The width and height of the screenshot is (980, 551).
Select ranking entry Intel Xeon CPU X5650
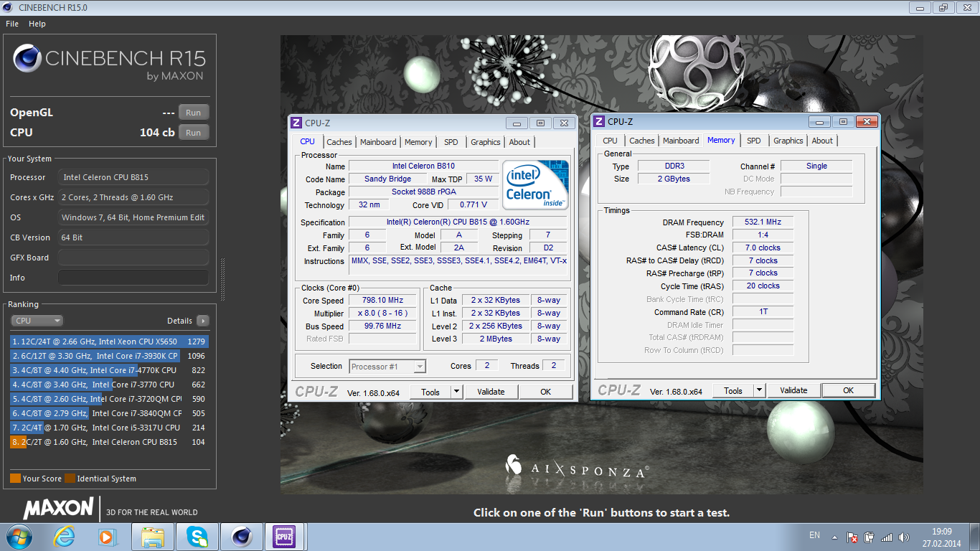[108, 342]
